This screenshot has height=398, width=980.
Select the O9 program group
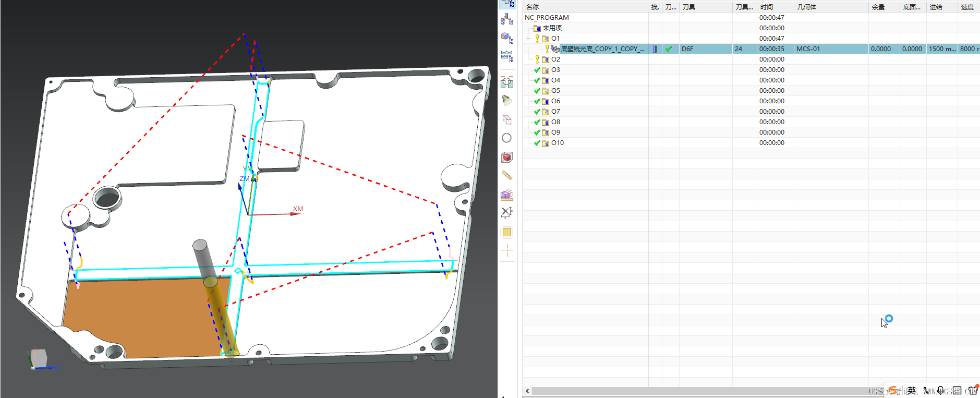coord(555,132)
